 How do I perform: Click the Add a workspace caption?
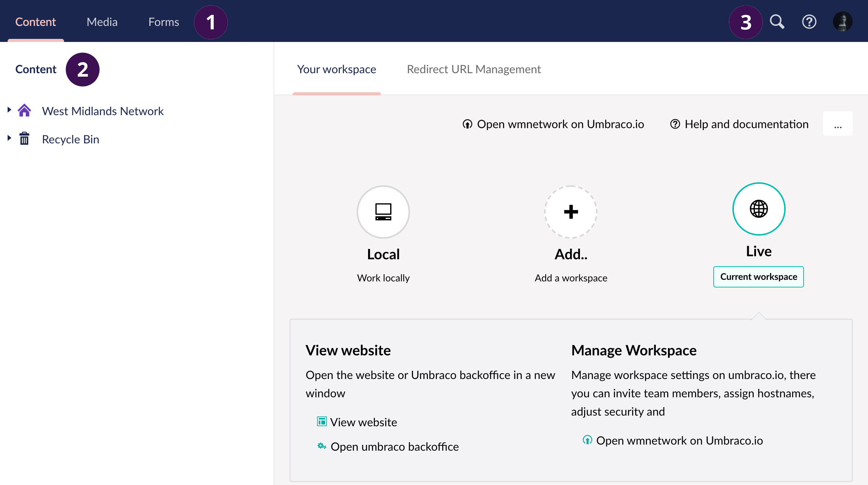point(571,278)
